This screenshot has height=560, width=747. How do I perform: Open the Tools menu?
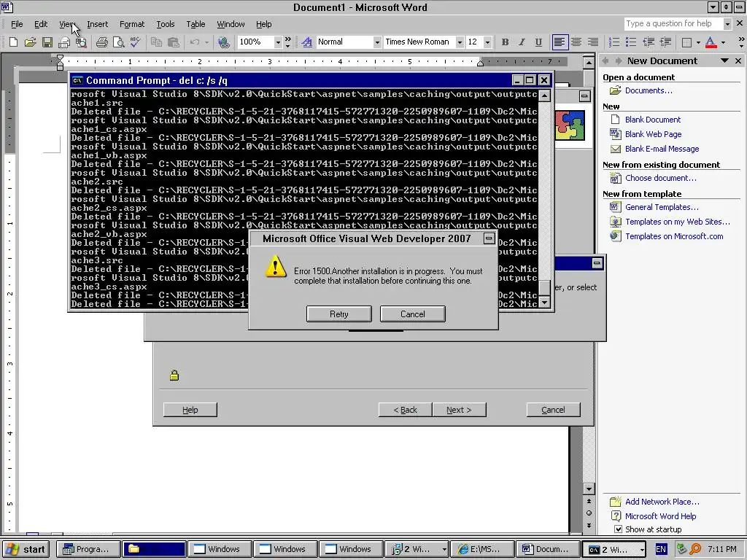tap(166, 24)
